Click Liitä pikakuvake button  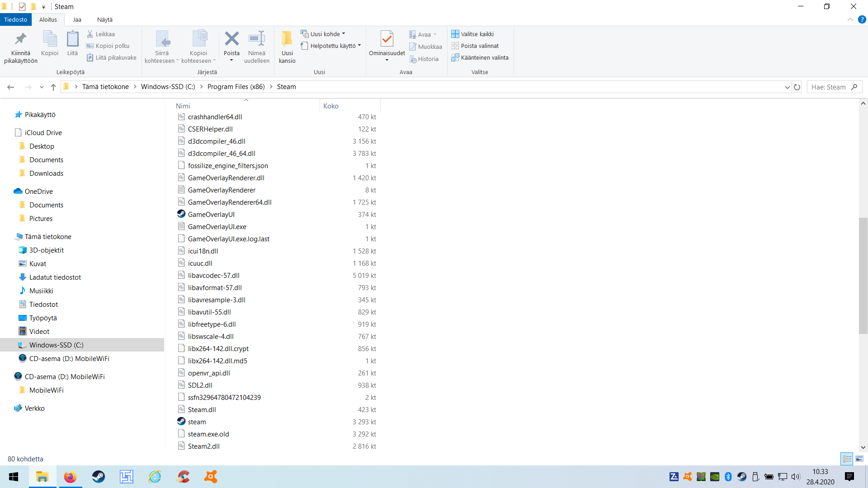112,57
